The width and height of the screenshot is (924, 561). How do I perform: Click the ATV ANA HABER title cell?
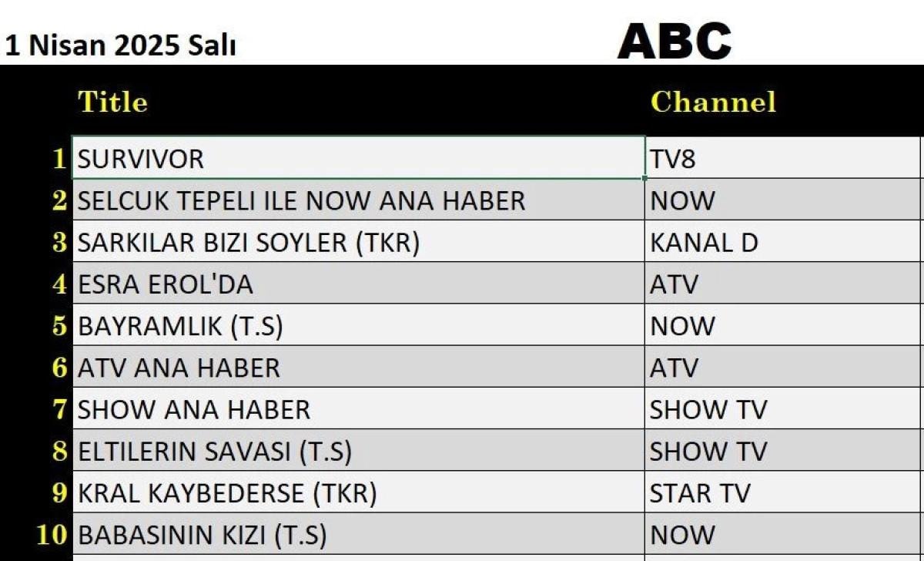[358, 368]
